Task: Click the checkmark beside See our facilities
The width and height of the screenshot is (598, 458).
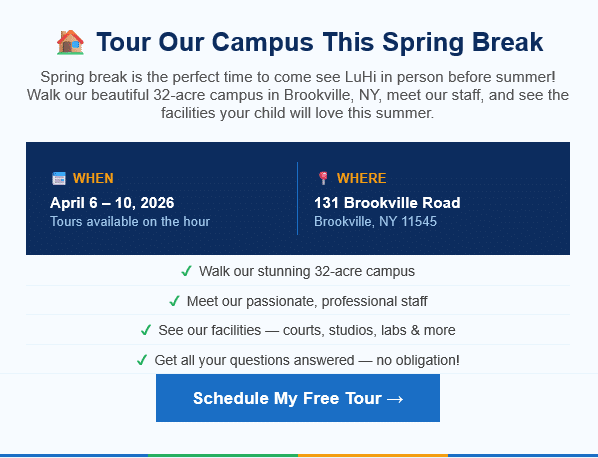Action: (x=146, y=330)
